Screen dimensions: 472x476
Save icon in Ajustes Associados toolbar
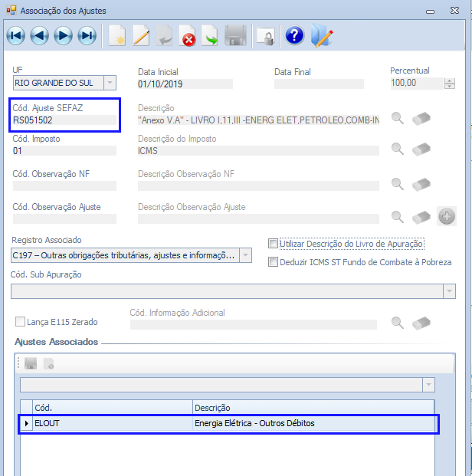click(x=31, y=363)
